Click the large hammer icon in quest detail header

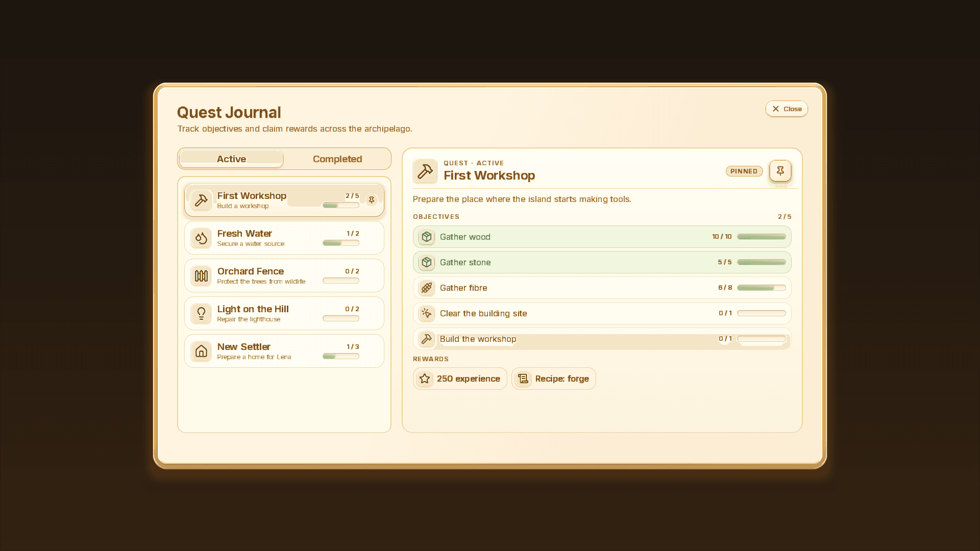[x=425, y=171]
